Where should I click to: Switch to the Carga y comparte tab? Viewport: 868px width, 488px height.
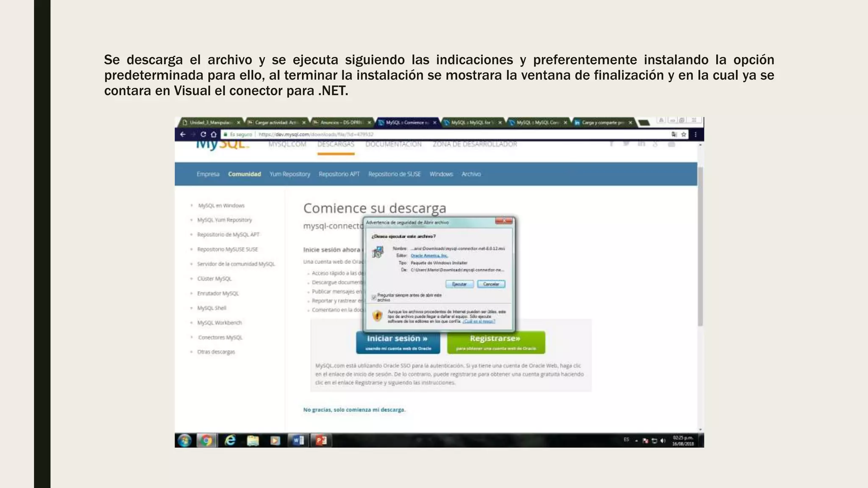(603, 122)
